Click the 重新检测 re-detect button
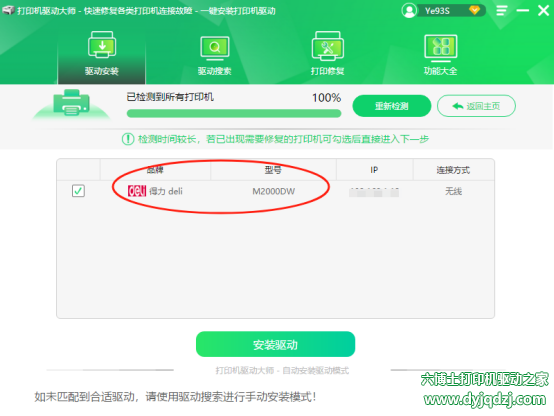The width and height of the screenshot is (554, 416). pos(392,106)
